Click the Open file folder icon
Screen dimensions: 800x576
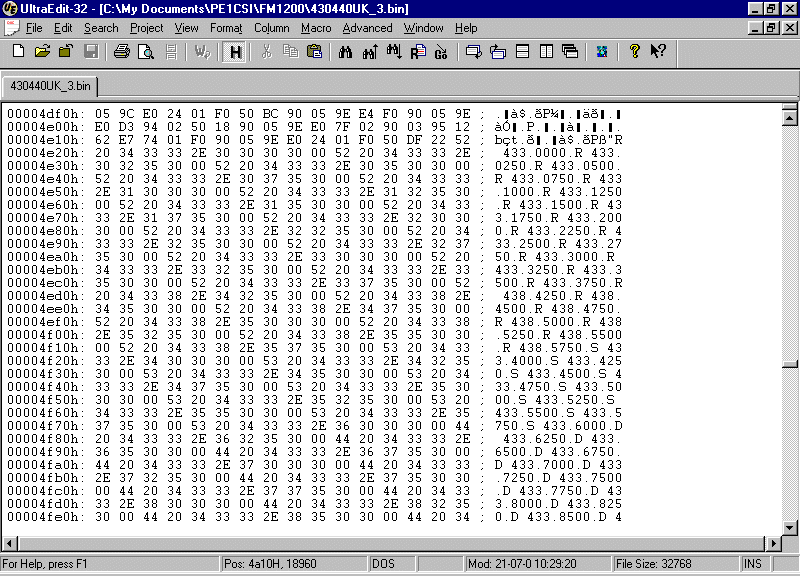[42, 52]
